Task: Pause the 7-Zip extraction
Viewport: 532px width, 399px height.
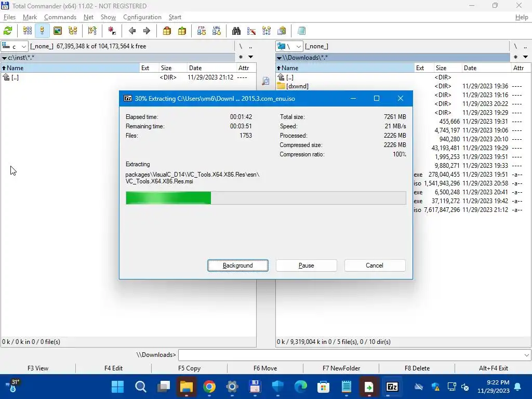Action: tap(307, 265)
